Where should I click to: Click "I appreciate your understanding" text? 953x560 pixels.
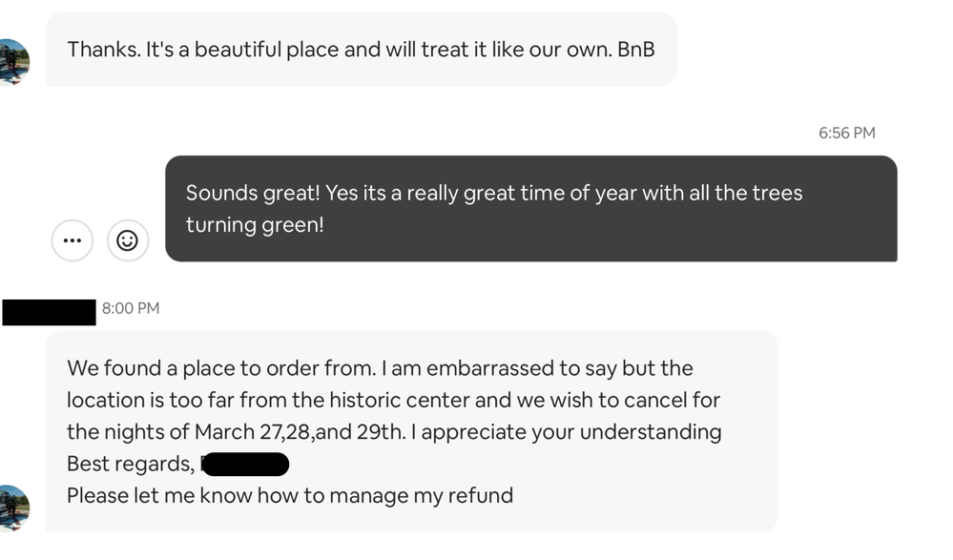point(570,431)
